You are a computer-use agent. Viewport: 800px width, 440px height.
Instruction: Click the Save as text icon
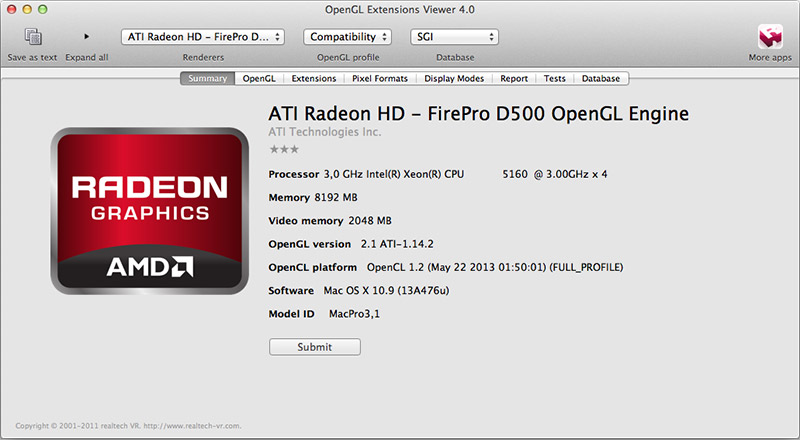click(33, 36)
